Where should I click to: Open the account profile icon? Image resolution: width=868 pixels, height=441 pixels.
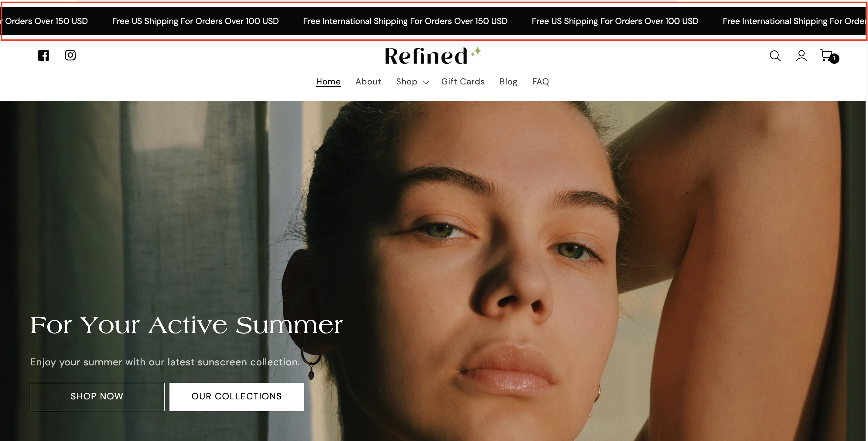tap(801, 56)
